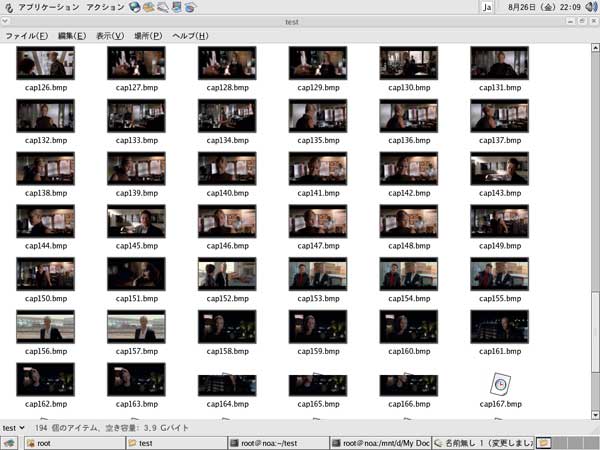Select the cap151.bmp thumbnail

pyautogui.click(x=136, y=274)
